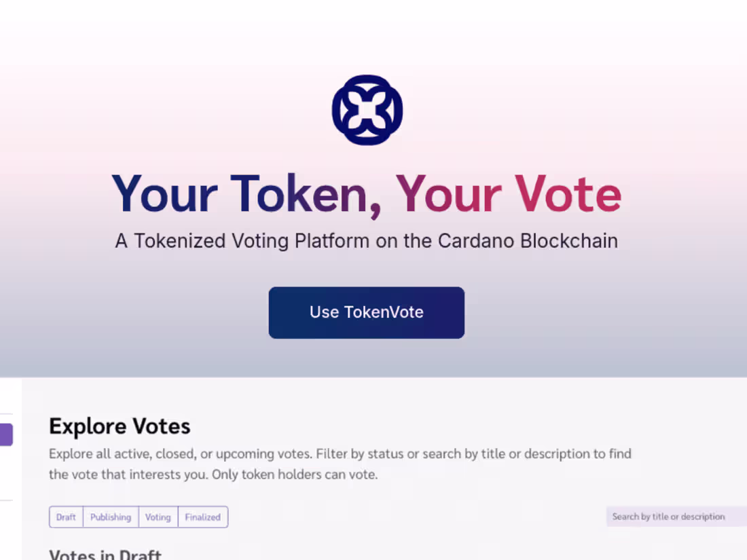This screenshot has width=747, height=560.
Task: Click the divider line above the sidebar item
Action: point(6,413)
